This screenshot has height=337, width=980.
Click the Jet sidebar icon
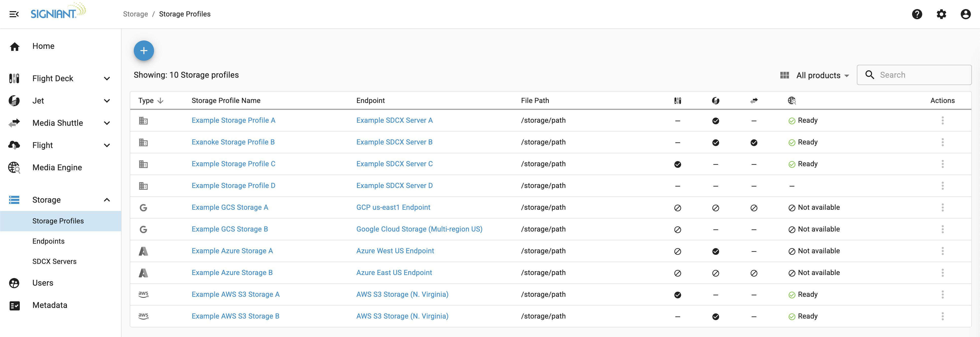[14, 101]
